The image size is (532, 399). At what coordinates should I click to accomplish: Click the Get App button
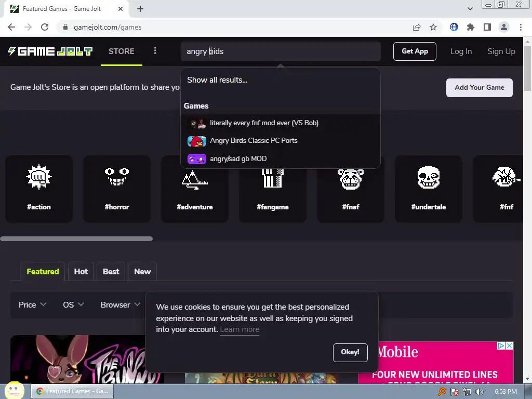415,51
